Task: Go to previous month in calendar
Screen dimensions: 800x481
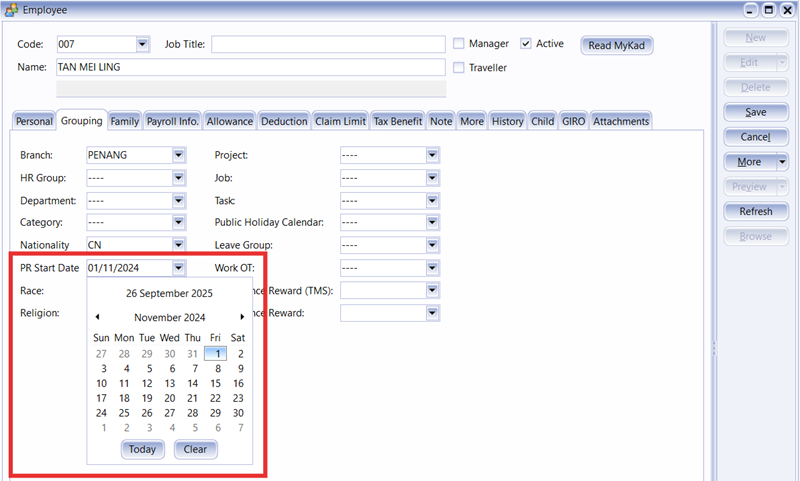Action: coord(97,317)
